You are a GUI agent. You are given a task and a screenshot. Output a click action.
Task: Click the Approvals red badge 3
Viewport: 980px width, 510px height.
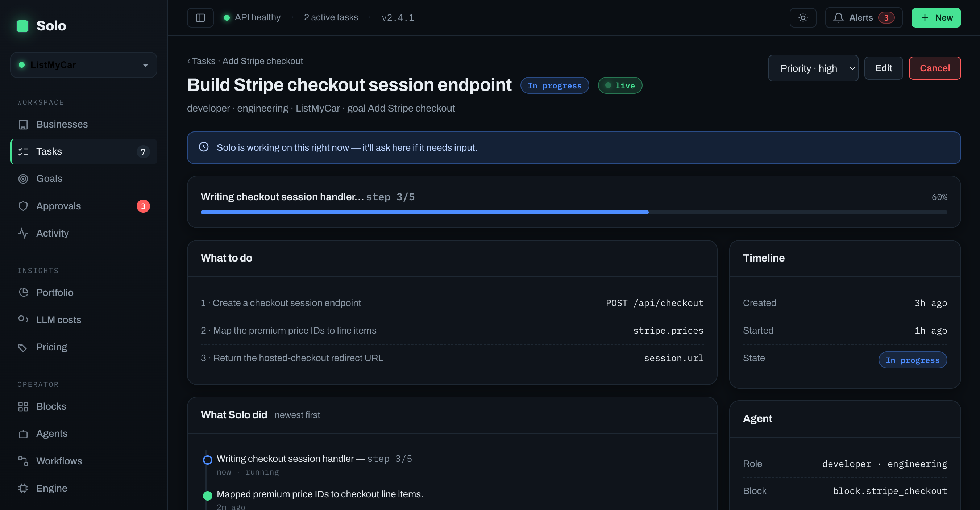[x=143, y=206]
